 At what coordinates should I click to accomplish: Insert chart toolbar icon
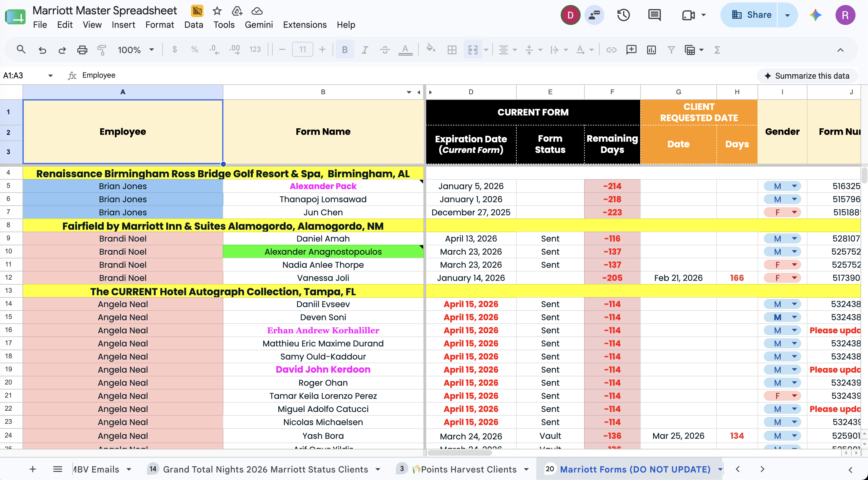click(x=651, y=50)
